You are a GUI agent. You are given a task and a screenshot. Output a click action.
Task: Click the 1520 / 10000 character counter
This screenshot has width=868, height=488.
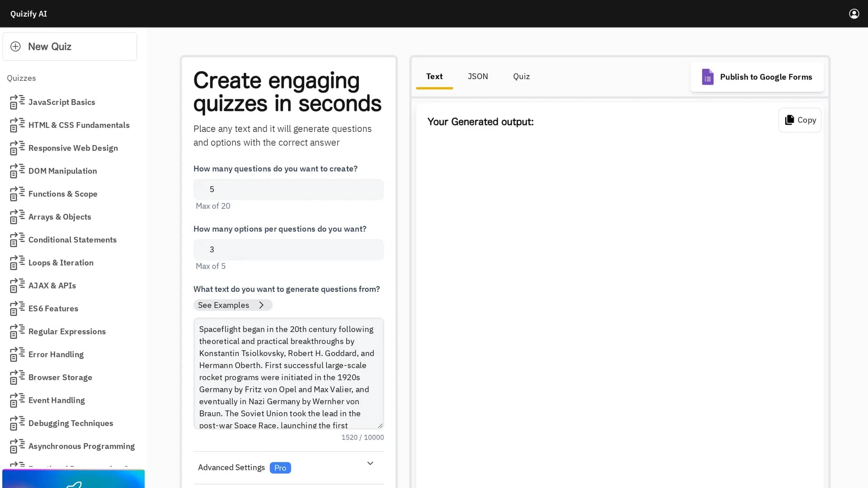(363, 437)
